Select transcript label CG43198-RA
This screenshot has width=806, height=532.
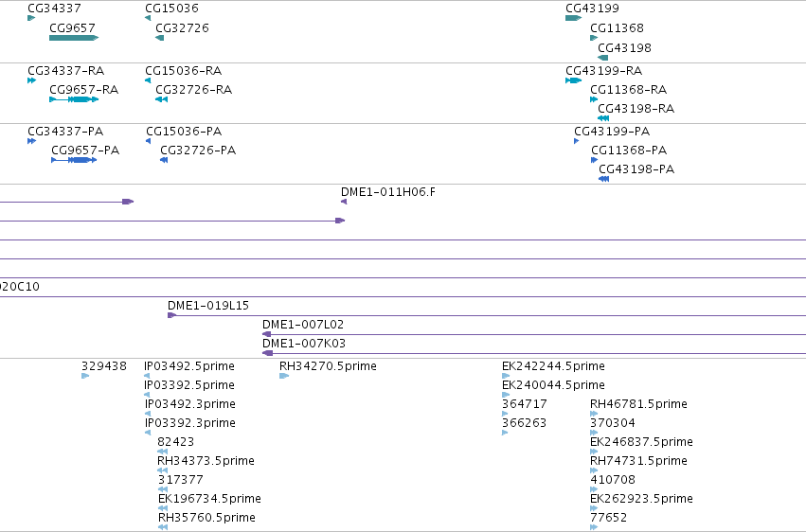tap(636, 109)
